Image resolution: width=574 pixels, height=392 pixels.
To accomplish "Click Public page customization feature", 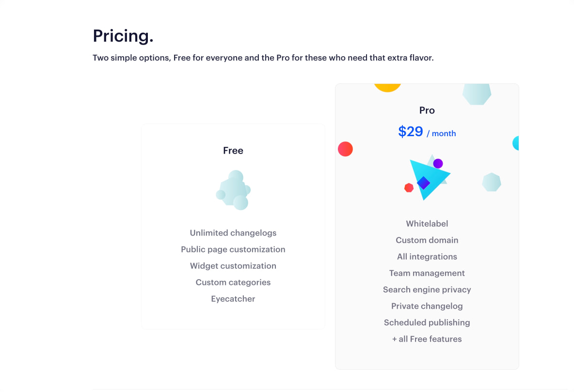I will click(x=233, y=249).
